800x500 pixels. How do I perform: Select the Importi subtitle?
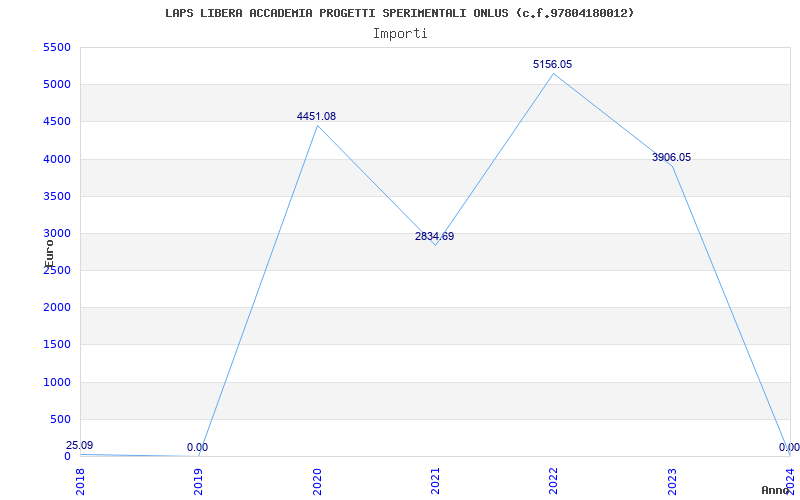(x=400, y=34)
